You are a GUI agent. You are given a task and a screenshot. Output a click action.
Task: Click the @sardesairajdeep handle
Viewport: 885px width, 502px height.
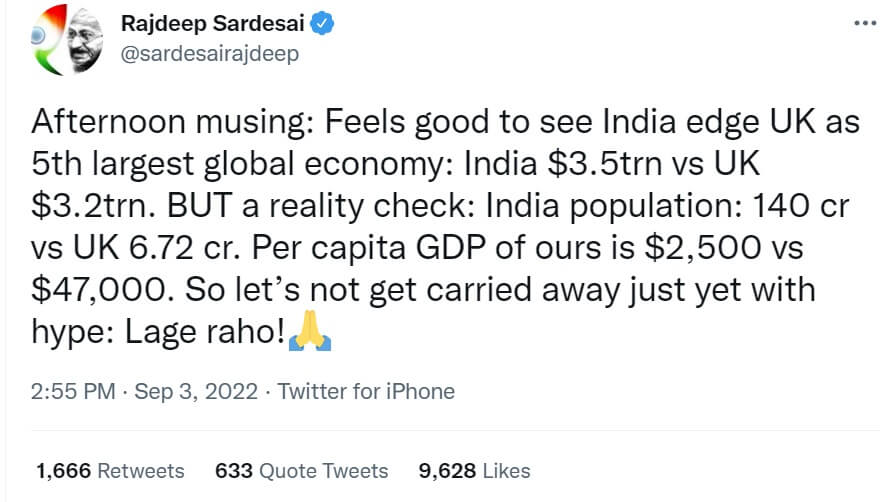210,53
